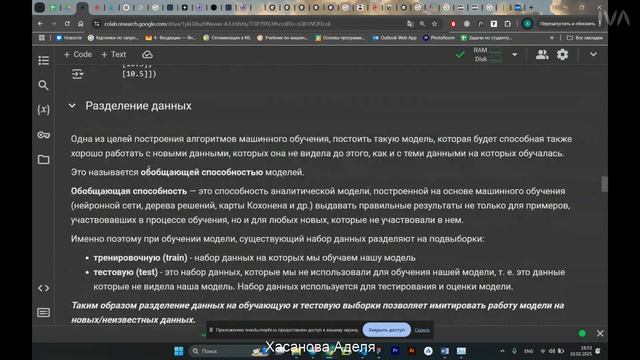Add a new Text cell

pos(113,54)
